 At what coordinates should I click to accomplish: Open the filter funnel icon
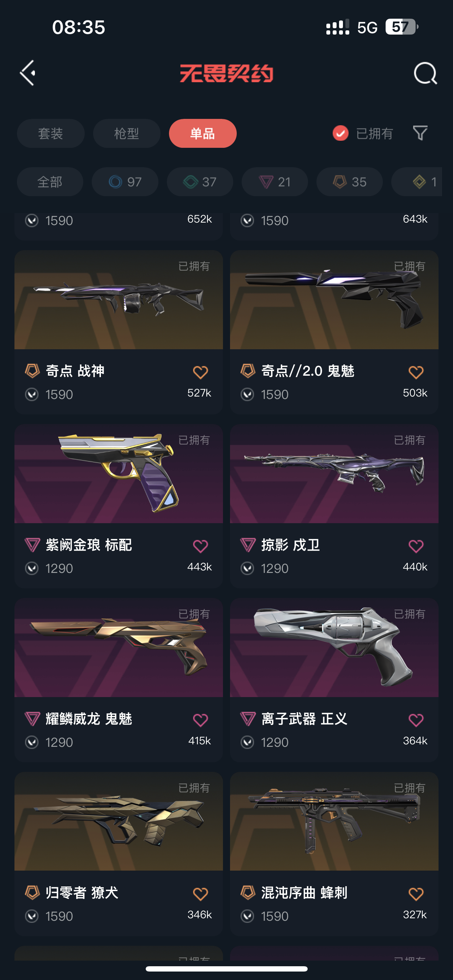(420, 133)
